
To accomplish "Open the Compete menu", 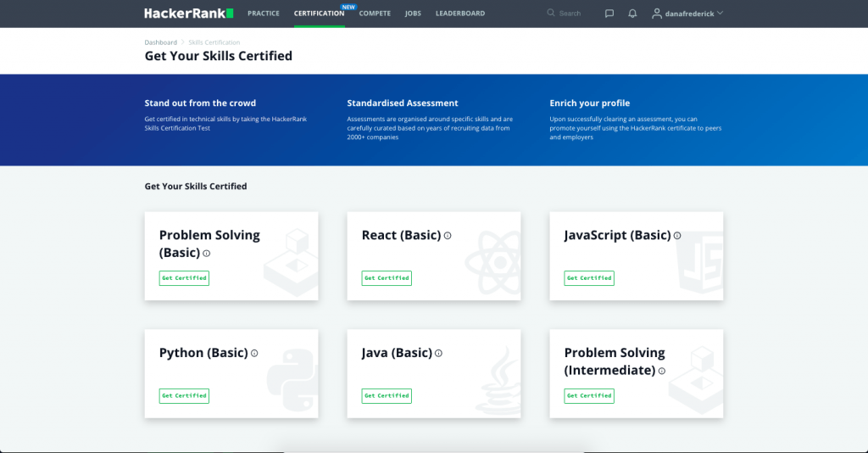I will click(375, 14).
